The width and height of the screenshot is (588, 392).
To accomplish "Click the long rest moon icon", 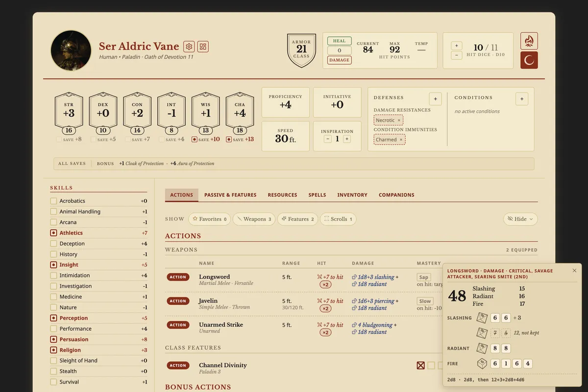I will 529,60.
